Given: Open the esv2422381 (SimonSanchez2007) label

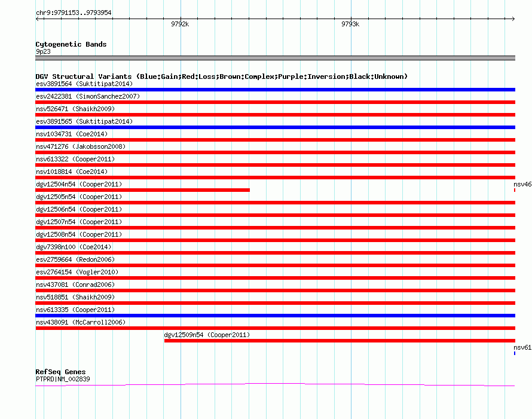Looking at the screenshot, I should (x=88, y=96).
